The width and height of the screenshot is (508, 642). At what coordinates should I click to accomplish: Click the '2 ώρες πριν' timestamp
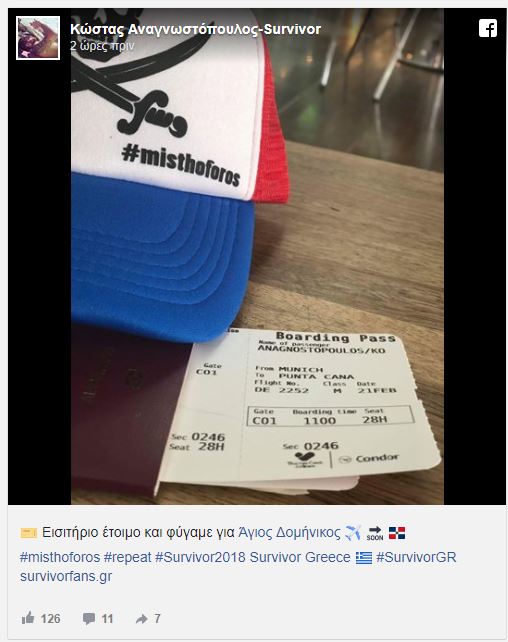point(102,46)
